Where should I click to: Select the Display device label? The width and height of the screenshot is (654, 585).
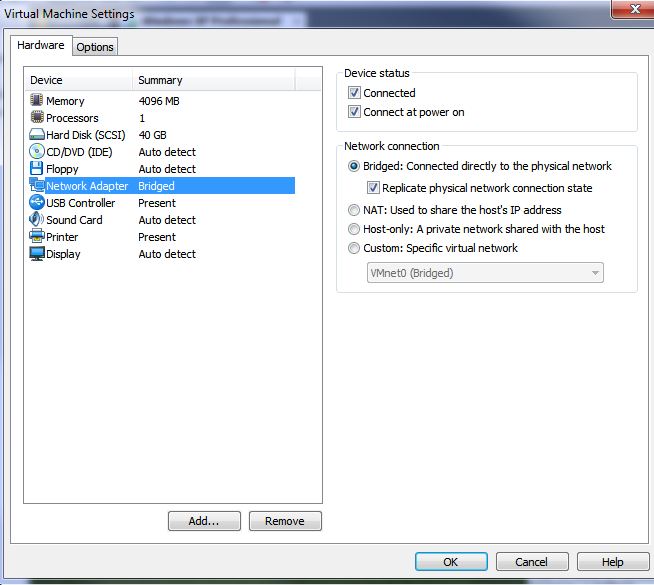point(63,254)
